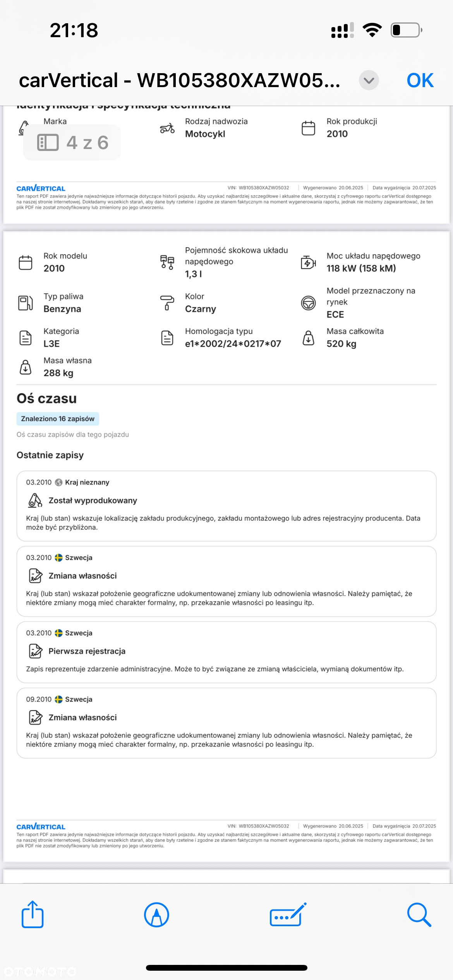
Task: Tap the fuel pump icon by Typ paliwa
Action: [x=26, y=303]
